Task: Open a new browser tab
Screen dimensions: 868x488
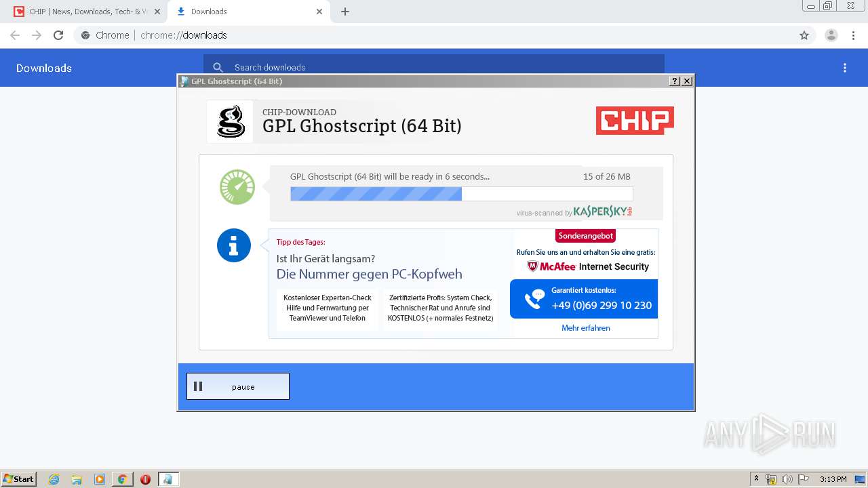Action: click(345, 12)
